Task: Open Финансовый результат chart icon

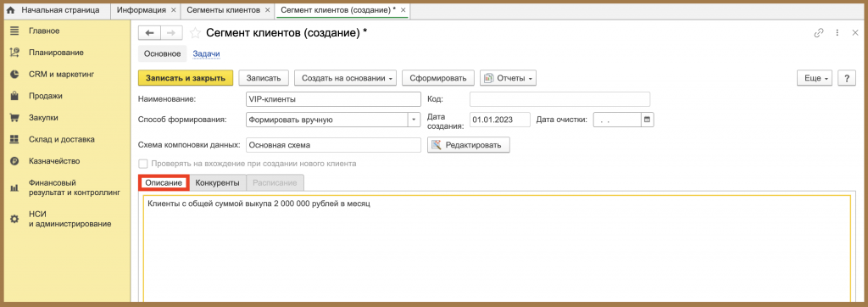Action: pyautogui.click(x=14, y=188)
